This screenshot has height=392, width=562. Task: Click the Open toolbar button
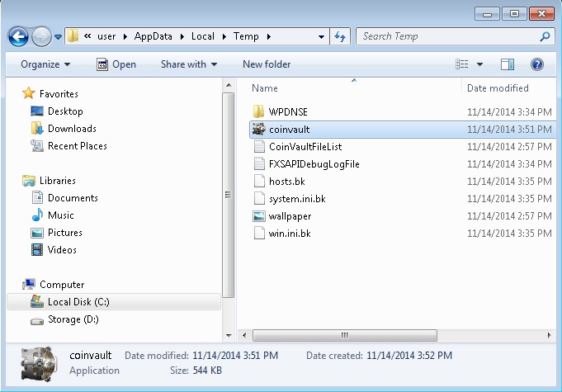116,64
